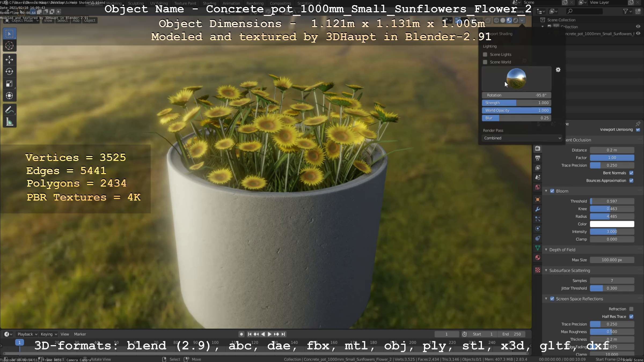Hide the Collection in the outliner
644x362 pixels.
click(638, 27)
